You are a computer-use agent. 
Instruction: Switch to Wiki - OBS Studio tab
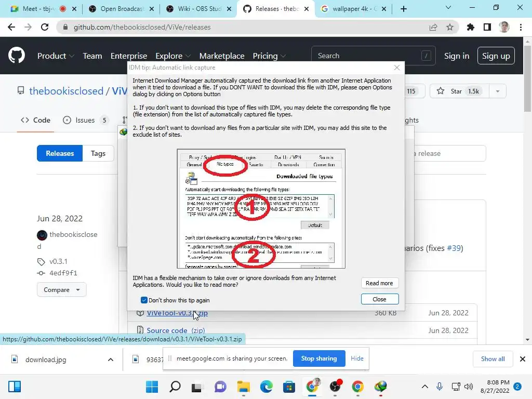(x=198, y=9)
